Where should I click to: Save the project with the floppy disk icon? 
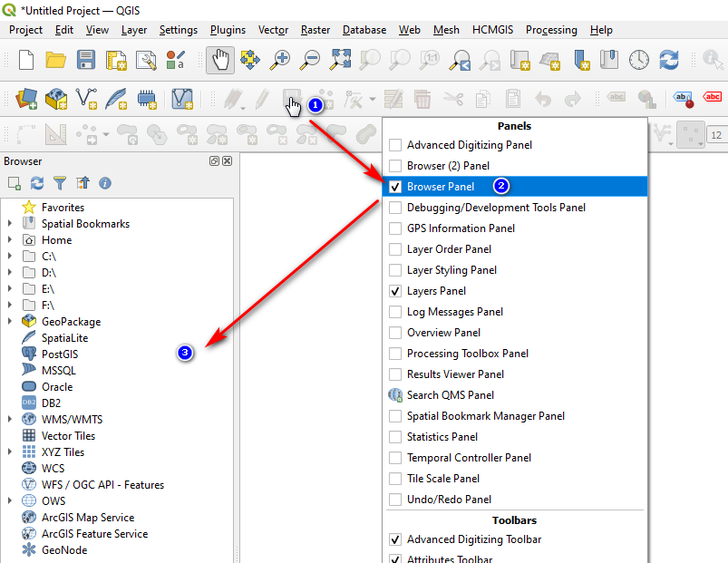coord(86,60)
